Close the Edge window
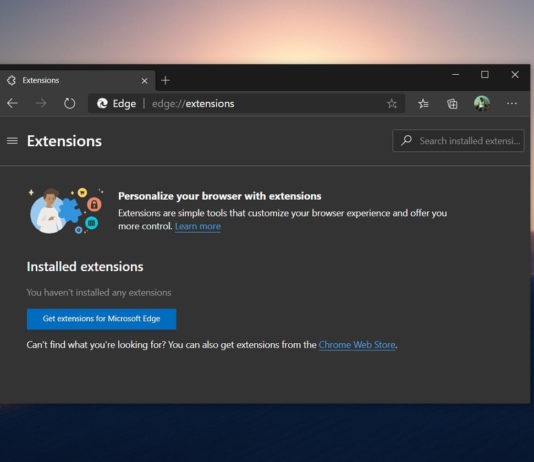The width and height of the screenshot is (534, 462). pos(515,75)
